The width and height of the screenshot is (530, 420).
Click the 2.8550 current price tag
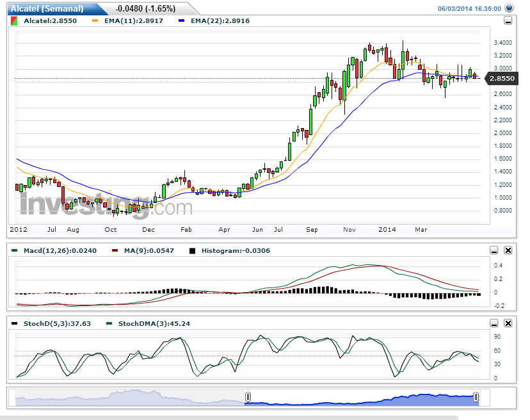pos(502,79)
